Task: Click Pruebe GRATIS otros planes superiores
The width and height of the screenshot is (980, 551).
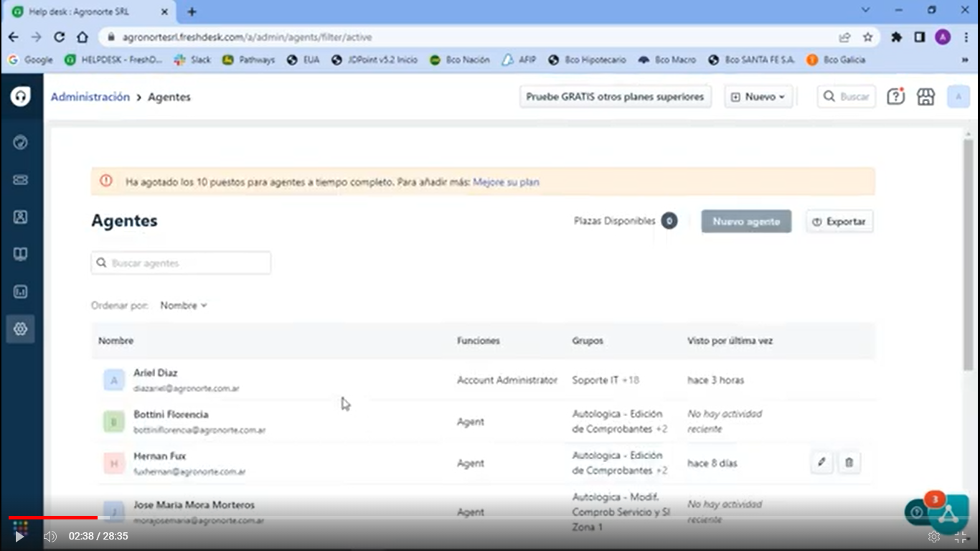Action: pos(616,97)
